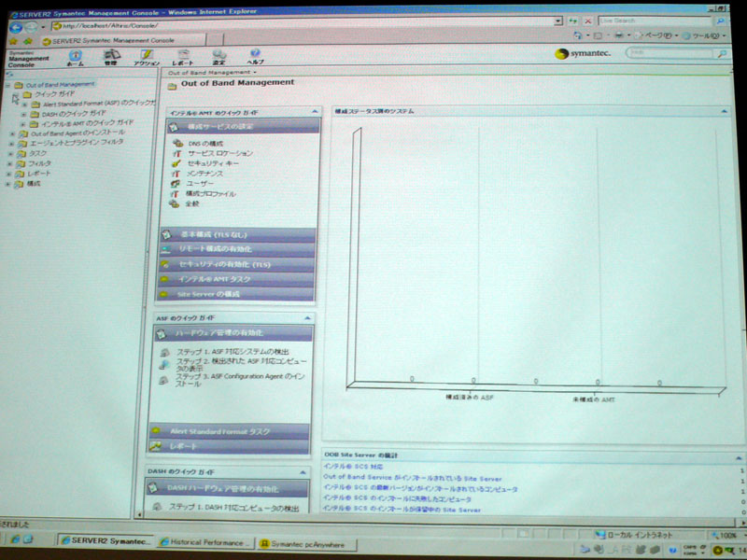Viewport: 747px width, 560px height.
Task: Click the browser Back arrow button
Action: [15, 28]
